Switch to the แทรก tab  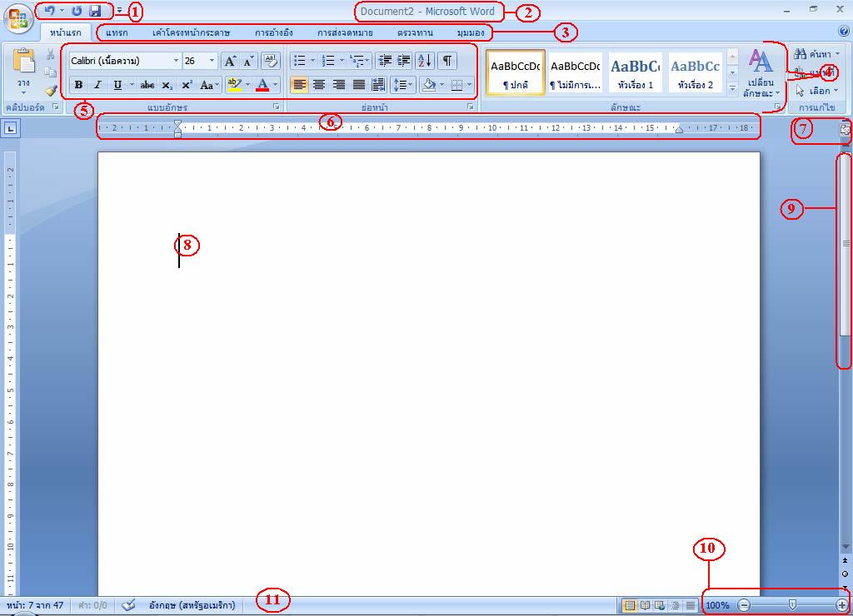click(x=117, y=33)
